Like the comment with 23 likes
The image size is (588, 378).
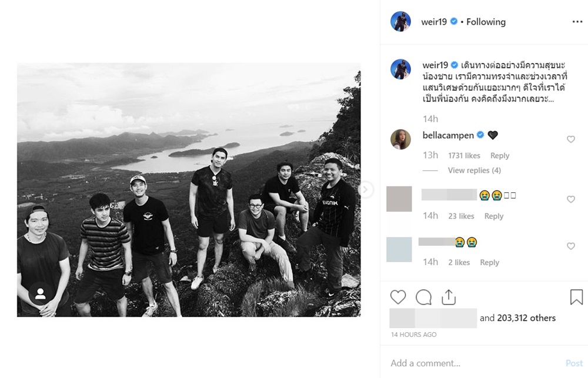(x=570, y=200)
